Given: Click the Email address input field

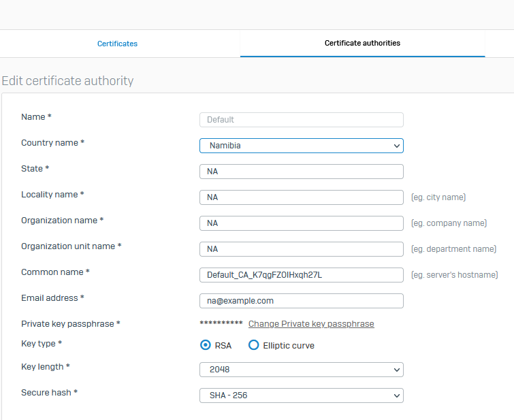Looking at the screenshot, I should click(302, 301).
